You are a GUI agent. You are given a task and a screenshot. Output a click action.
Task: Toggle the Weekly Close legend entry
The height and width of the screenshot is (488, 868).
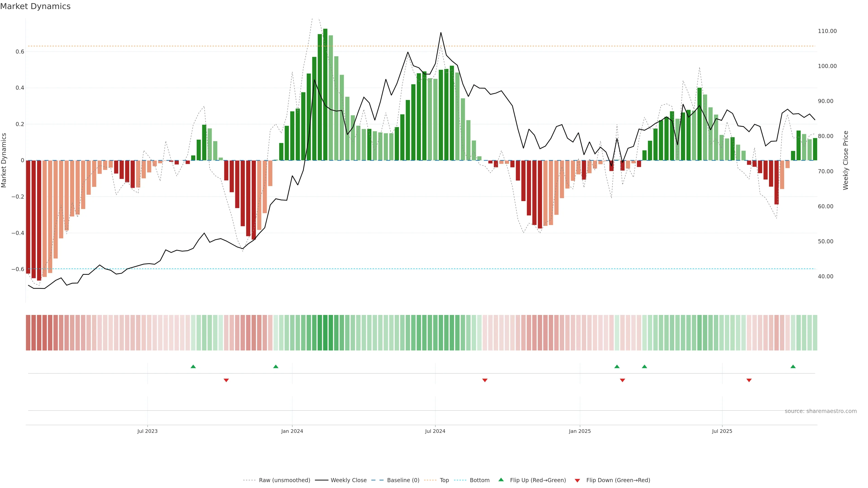pyautogui.click(x=348, y=480)
